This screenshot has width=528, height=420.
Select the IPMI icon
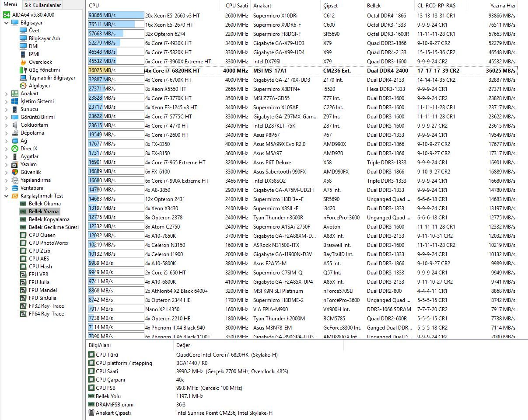point(23,54)
